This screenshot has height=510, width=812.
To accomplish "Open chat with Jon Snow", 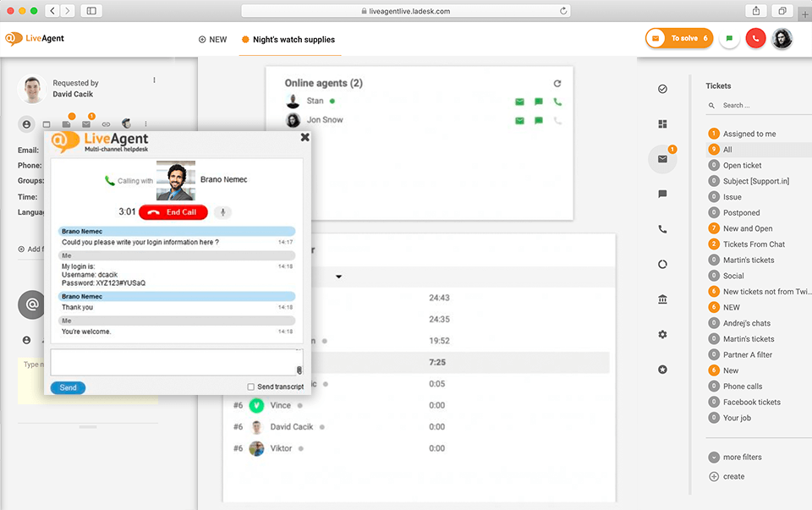I will point(538,120).
